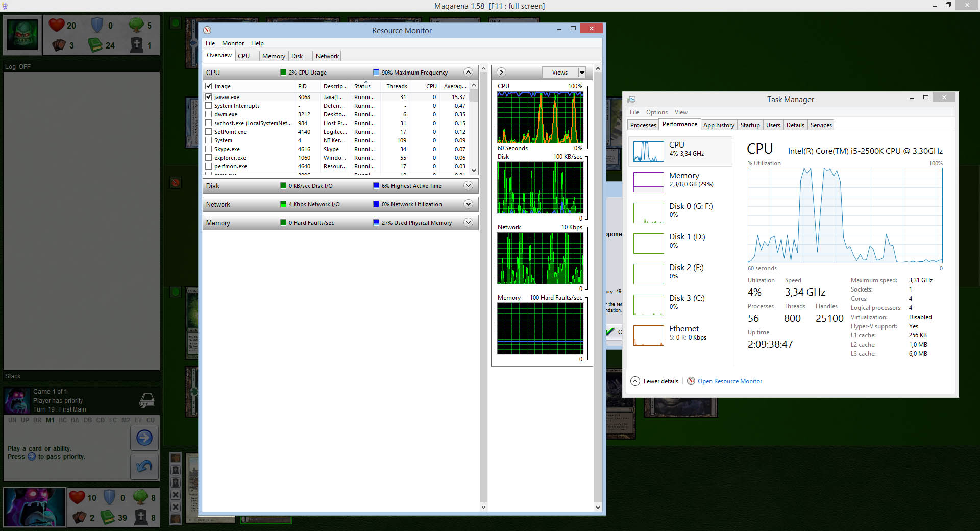This screenshot has width=980, height=531.
Task: Select Memory in Task Manager sidebar
Action: 683,180
